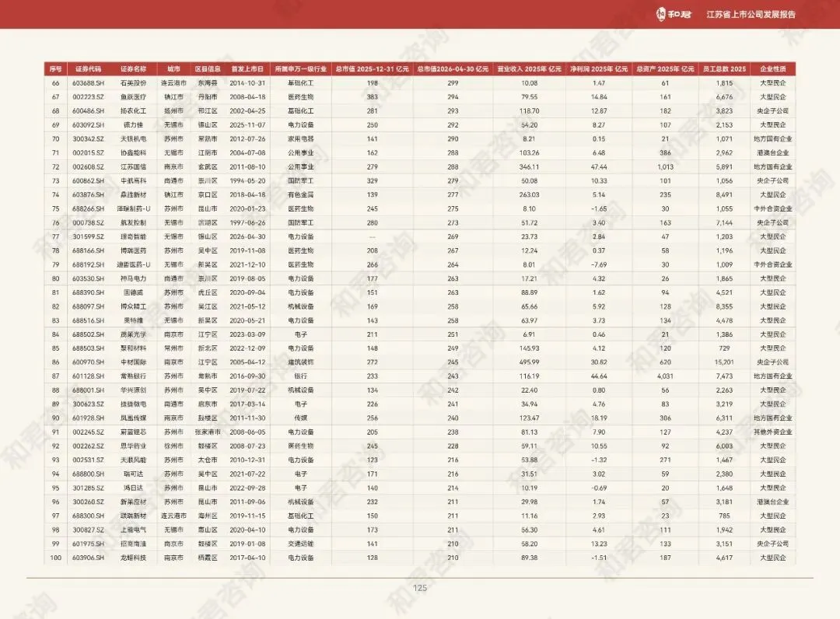Click security code 301285.SZ

point(89,488)
